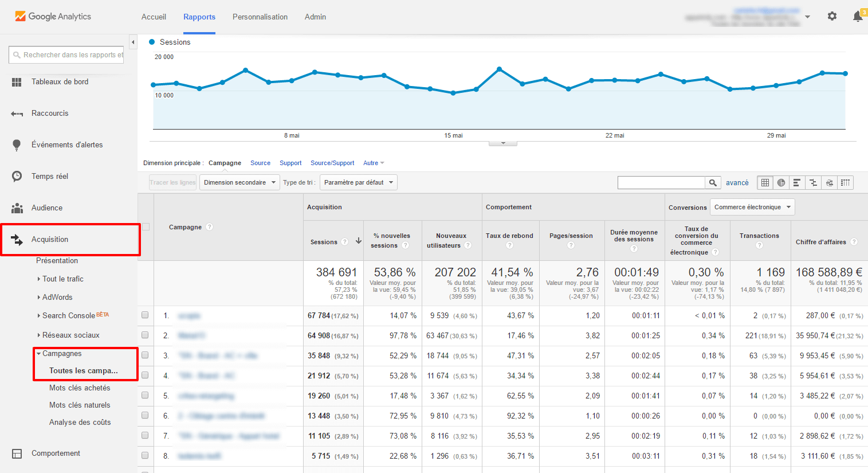
Task: Switch to pie chart (percentage) view
Action: pyautogui.click(x=781, y=183)
